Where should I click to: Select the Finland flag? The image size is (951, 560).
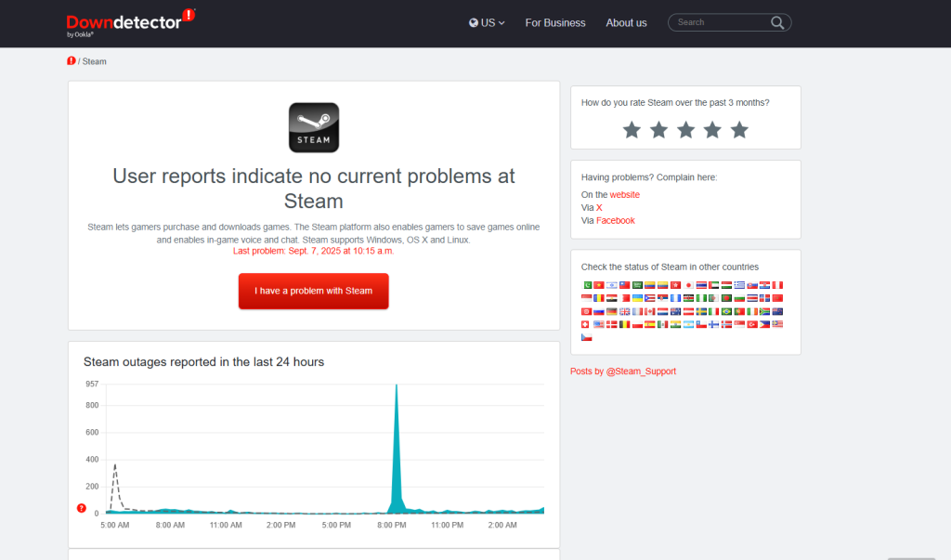tap(714, 324)
